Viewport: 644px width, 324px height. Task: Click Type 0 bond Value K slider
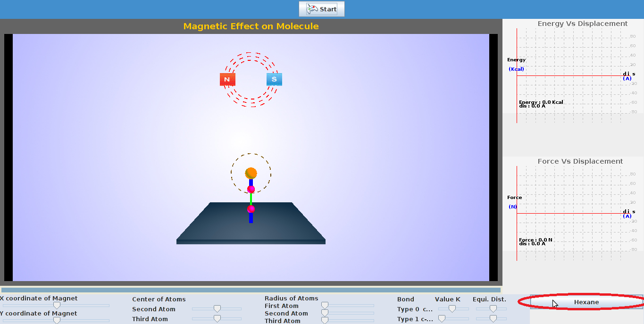click(452, 309)
